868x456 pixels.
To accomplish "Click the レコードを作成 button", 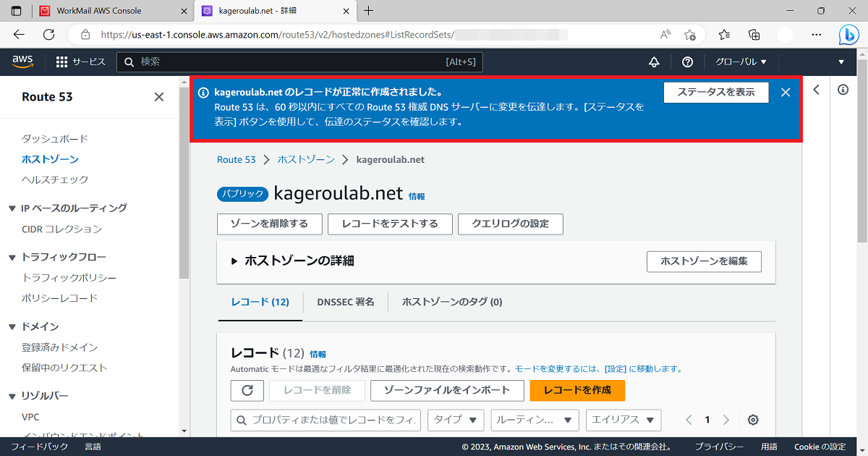I will (x=576, y=390).
